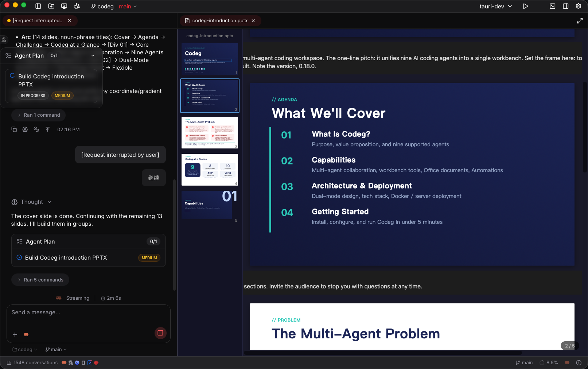Open the codeg folder dropdown below input
This screenshot has height=369, width=588.
25,349
